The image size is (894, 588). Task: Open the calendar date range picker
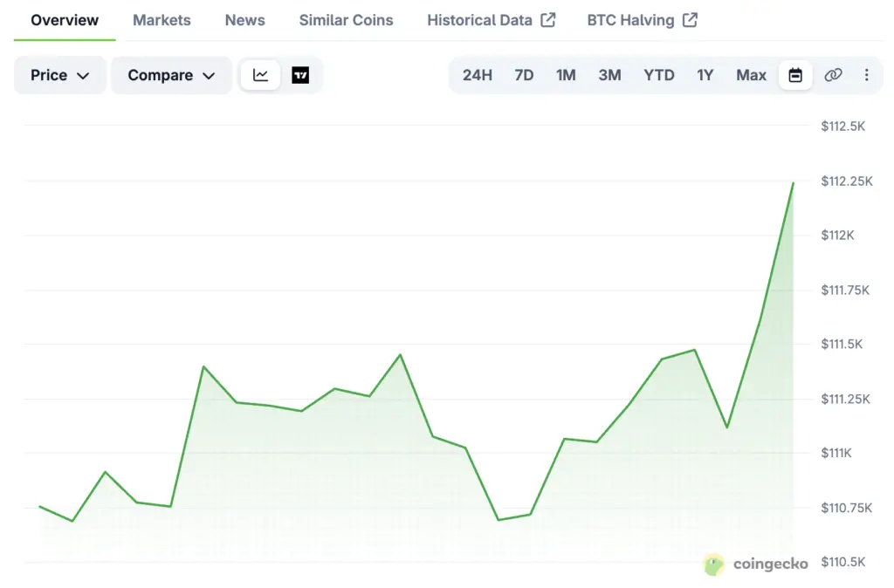(x=795, y=75)
